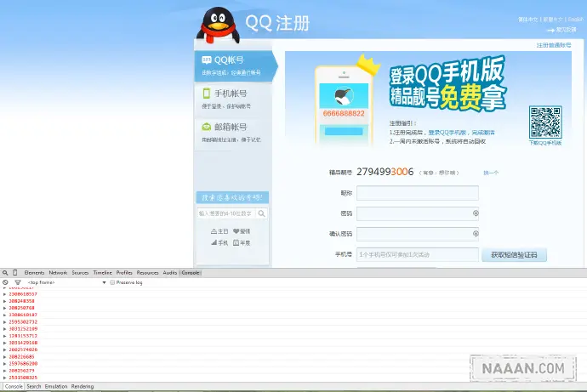The image size is (587, 392).
Task: Select the 手机帐号 registration option
Action: click(233, 99)
